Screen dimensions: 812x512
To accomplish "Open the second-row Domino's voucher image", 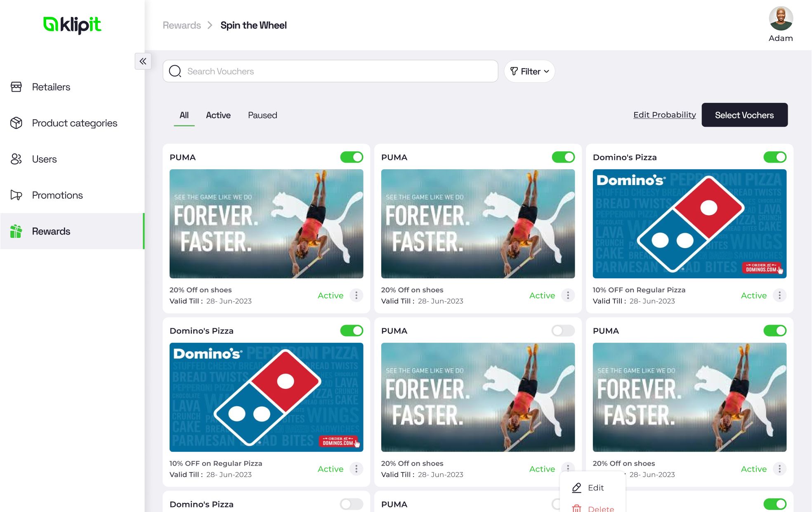I will (266, 397).
